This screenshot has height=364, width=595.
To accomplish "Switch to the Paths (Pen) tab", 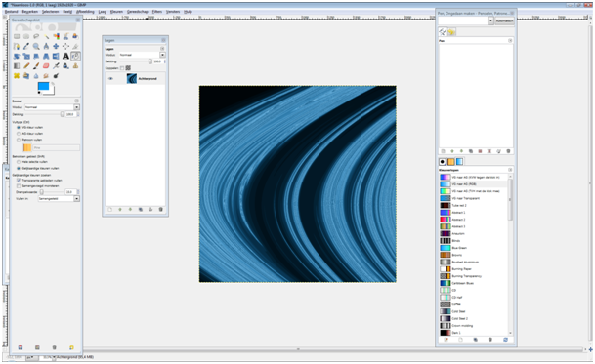I will point(443,32).
